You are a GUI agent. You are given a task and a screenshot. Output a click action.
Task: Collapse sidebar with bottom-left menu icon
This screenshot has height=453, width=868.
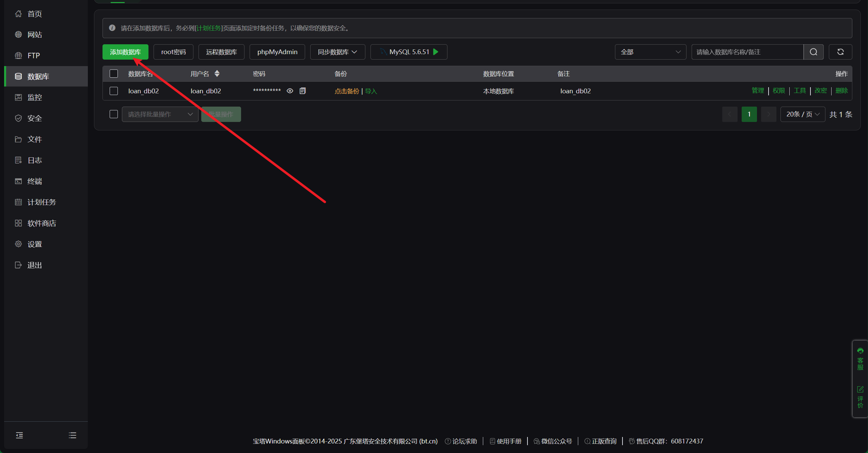(x=19, y=435)
